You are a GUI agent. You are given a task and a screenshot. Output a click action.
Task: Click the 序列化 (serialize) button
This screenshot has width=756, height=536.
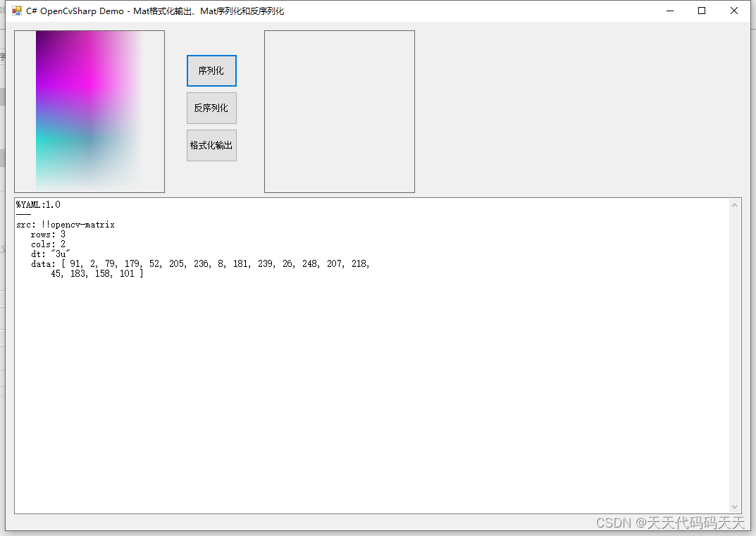click(211, 71)
